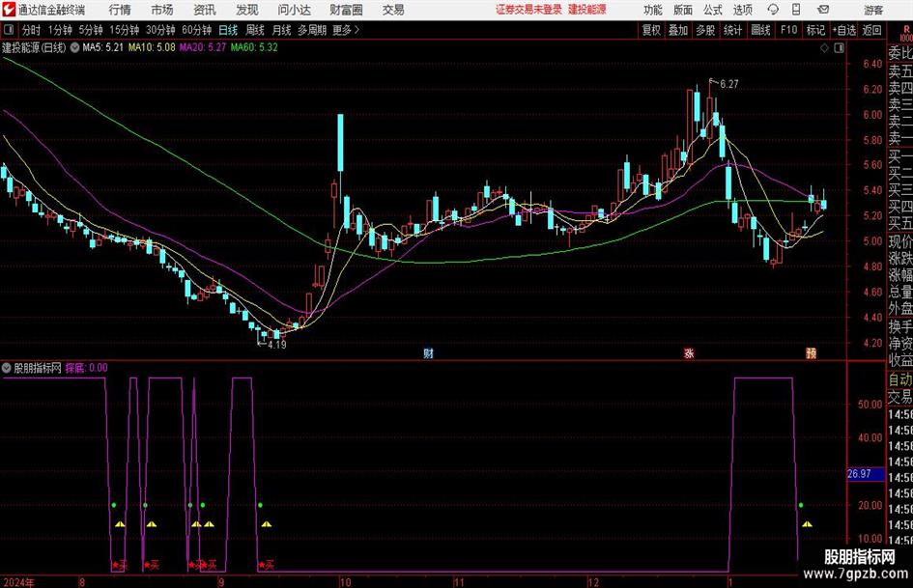Switch to 5分钟 period tab
Image resolution: width=913 pixels, height=588 pixels.
tap(91, 30)
